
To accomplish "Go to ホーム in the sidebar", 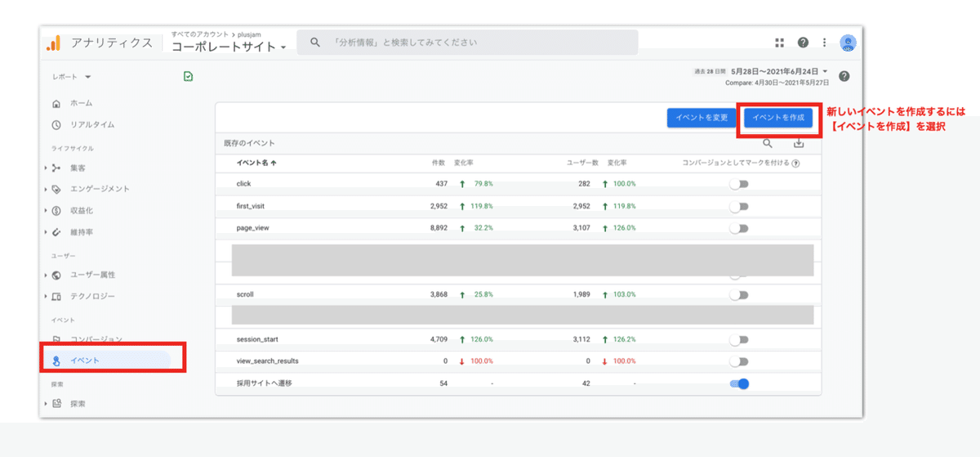I will pyautogui.click(x=82, y=104).
